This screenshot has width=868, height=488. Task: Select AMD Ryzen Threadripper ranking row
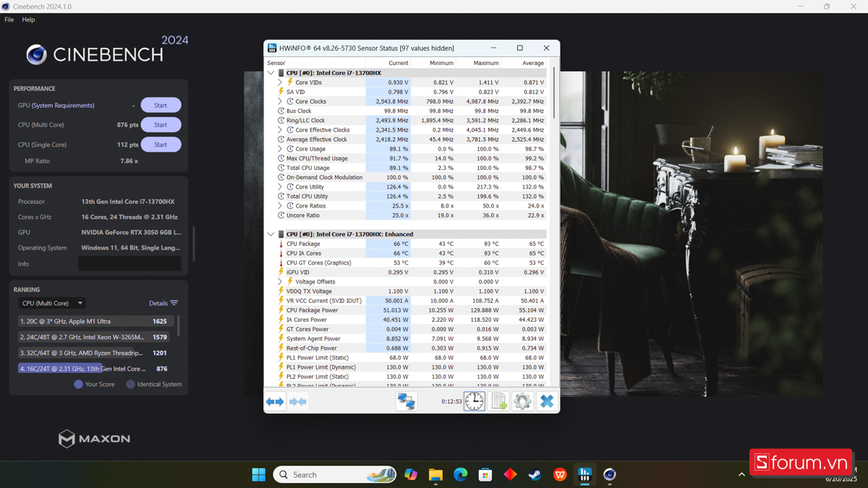96,353
